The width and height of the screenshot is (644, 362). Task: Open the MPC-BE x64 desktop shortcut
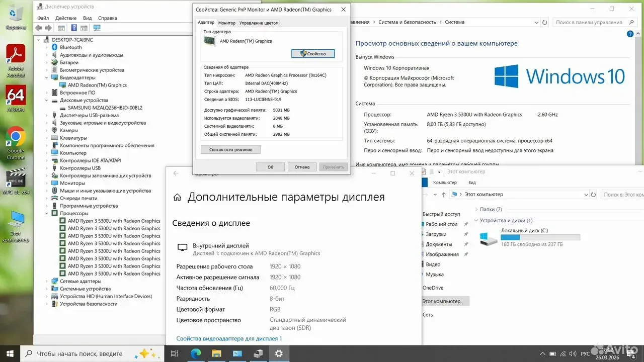click(16, 182)
